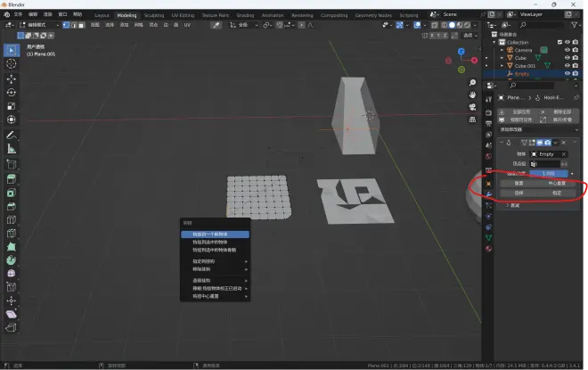
Task: Select the Scale tool
Action: [12, 106]
